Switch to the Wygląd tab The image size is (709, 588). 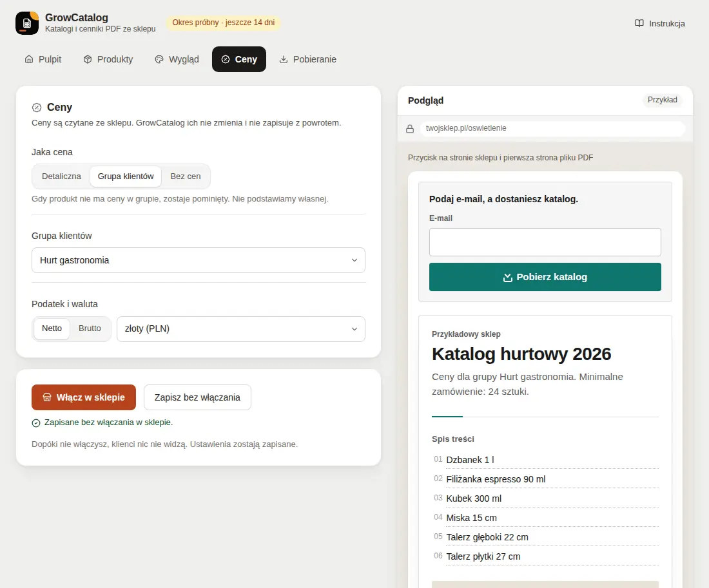177,59
